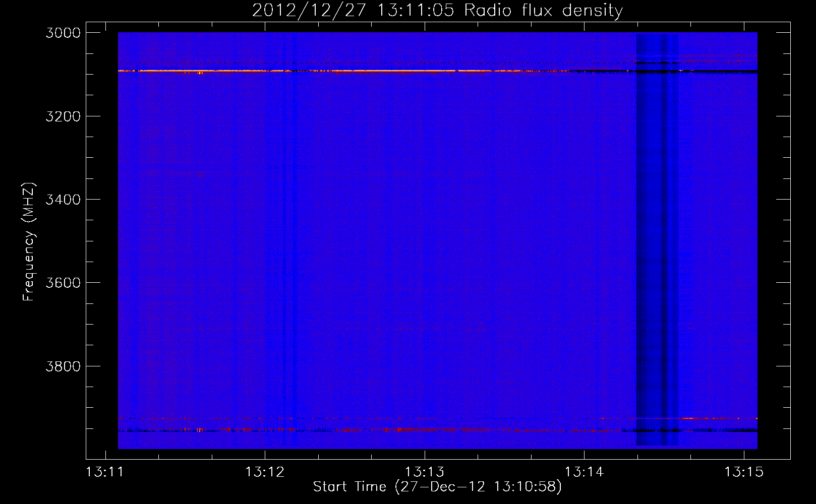This screenshot has width=816, height=504.
Task: Click the 13:13 time tick label
Action: tap(425, 472)
